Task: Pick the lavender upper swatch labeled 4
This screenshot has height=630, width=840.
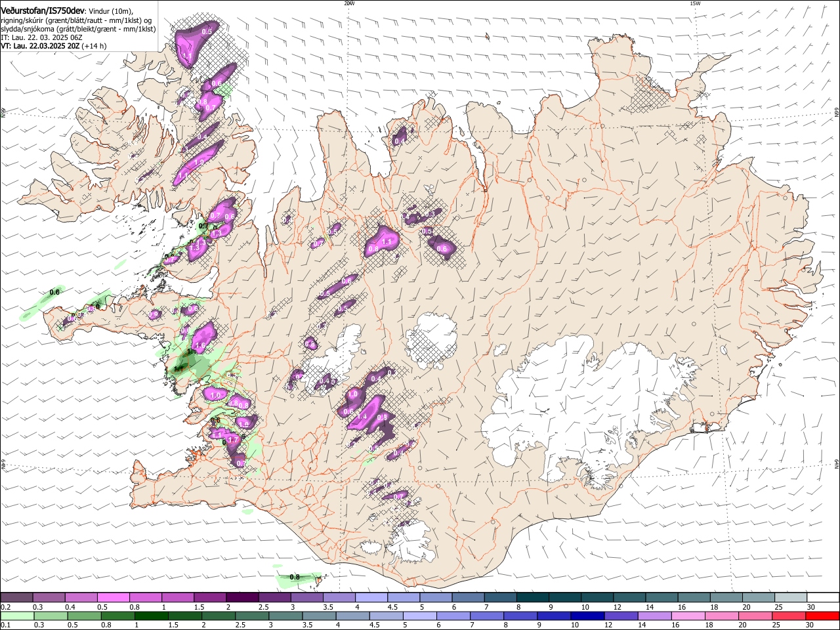Action: (x=370, y=598)
